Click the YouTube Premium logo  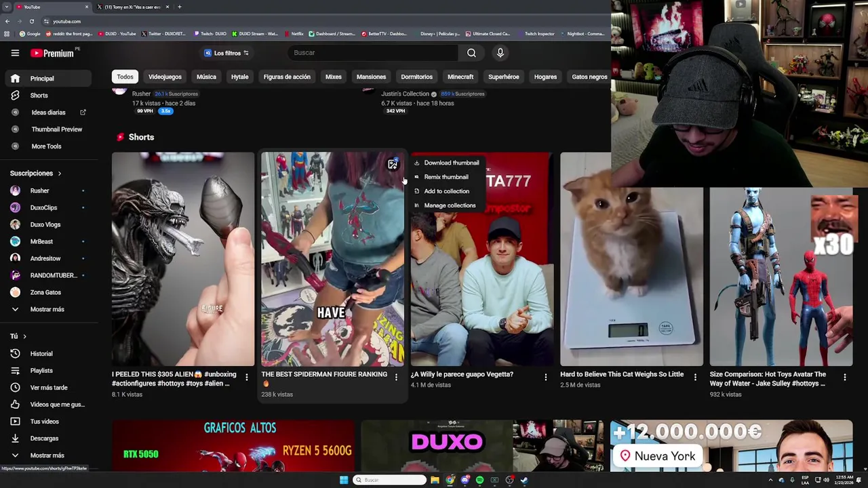(x=53, y=53)
